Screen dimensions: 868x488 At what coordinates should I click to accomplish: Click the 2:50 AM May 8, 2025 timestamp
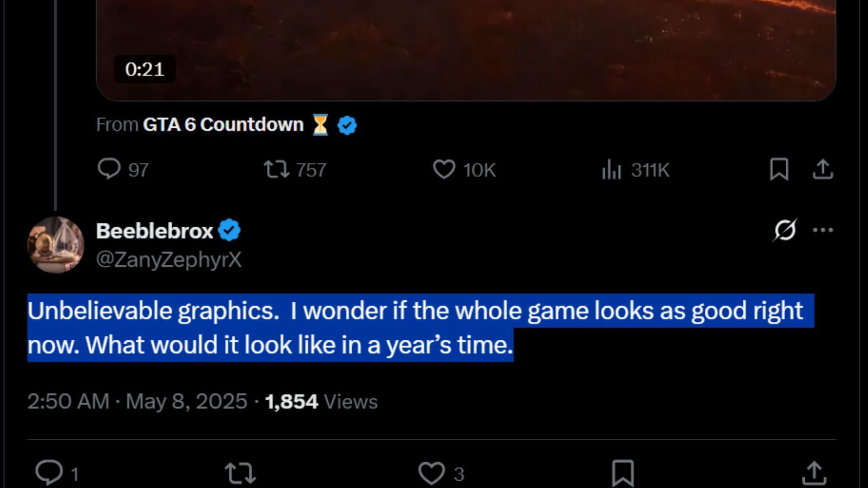click(137, 401)
